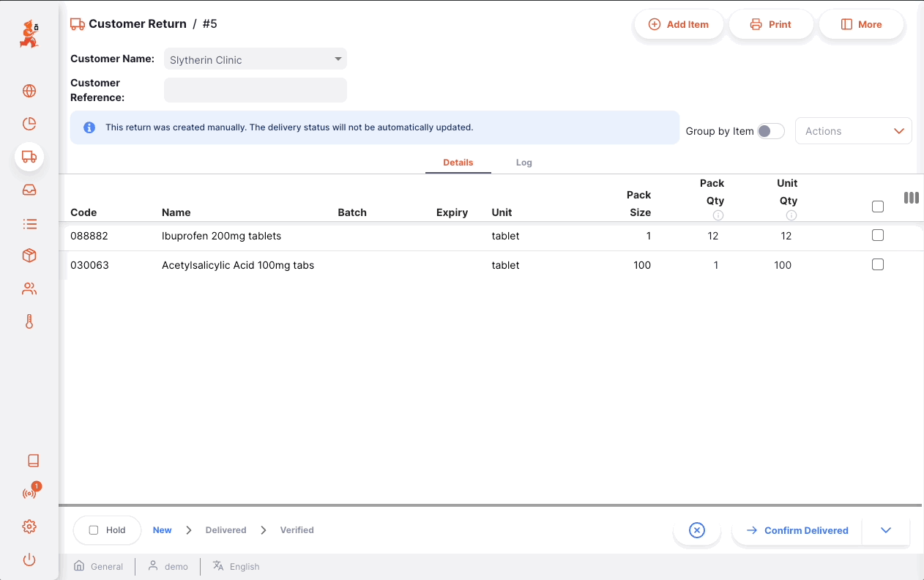
Task: Open the mSupply logo home
Action: tap(29, 34)
